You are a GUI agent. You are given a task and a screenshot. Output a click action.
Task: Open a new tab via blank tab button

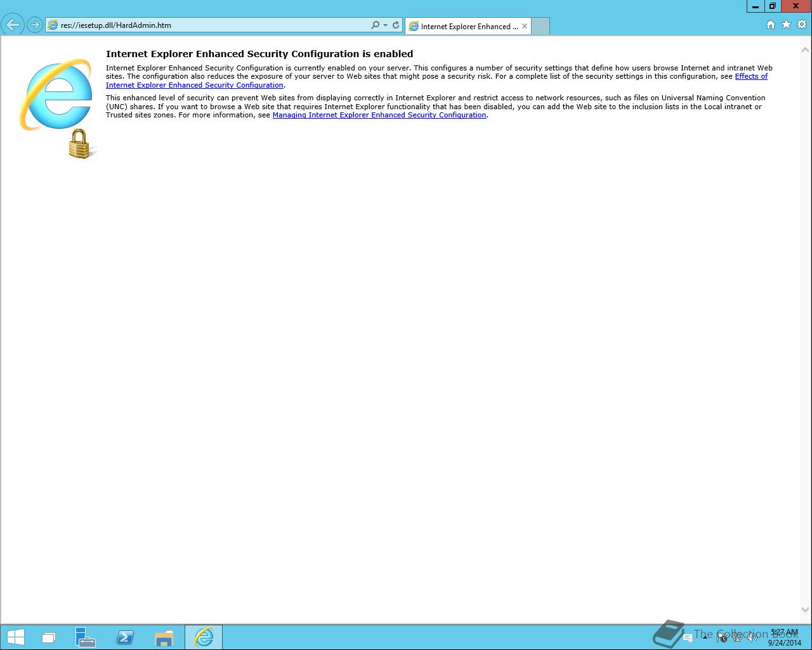(x=540, y=26)
